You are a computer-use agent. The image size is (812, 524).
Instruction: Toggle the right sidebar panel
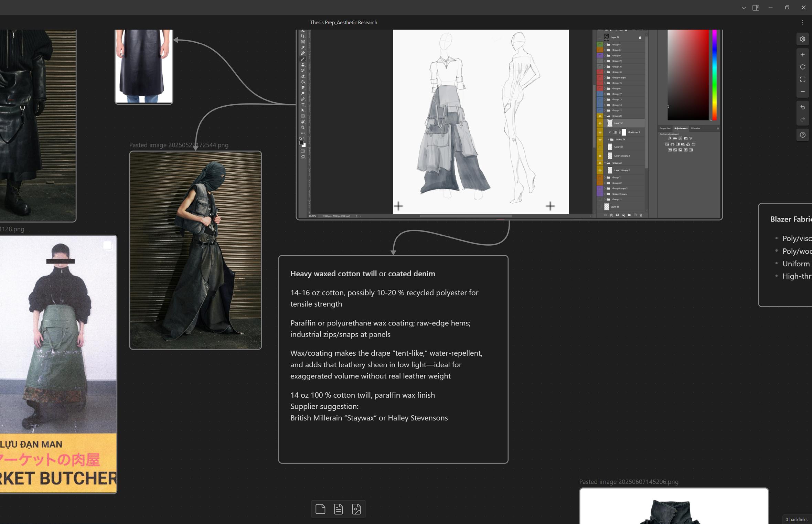point(756,8)
